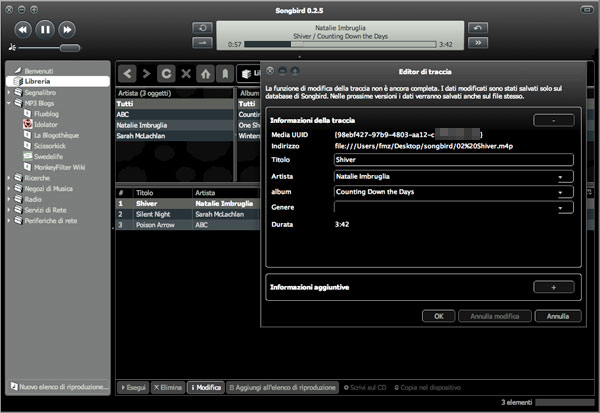Reload the page with the refresh icon
Viewport: 600px width, 413px height.
point(166,74)
